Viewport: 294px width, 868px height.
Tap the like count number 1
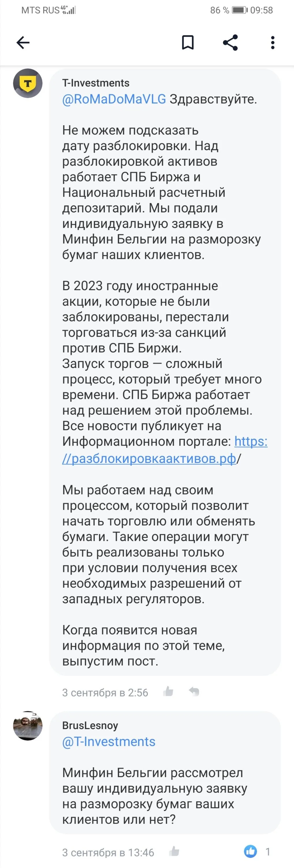(268, 852)
